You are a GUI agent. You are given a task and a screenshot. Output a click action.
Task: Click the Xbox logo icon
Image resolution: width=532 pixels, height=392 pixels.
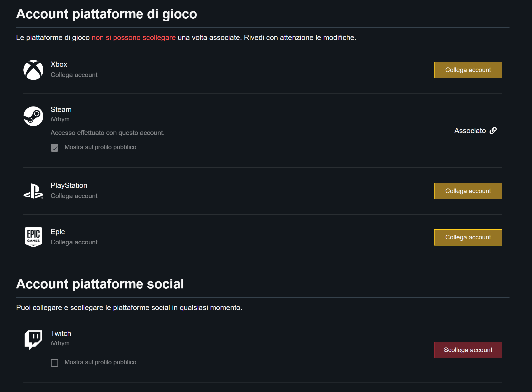33,70
